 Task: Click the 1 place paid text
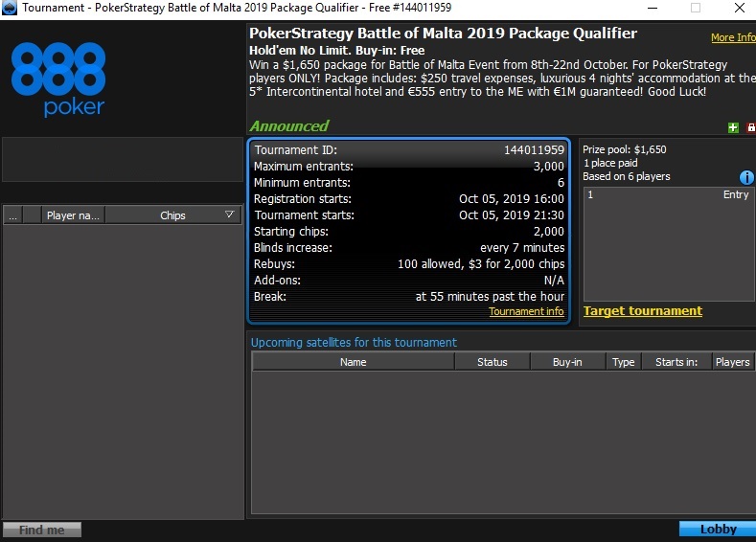click(x=610, y=163)
